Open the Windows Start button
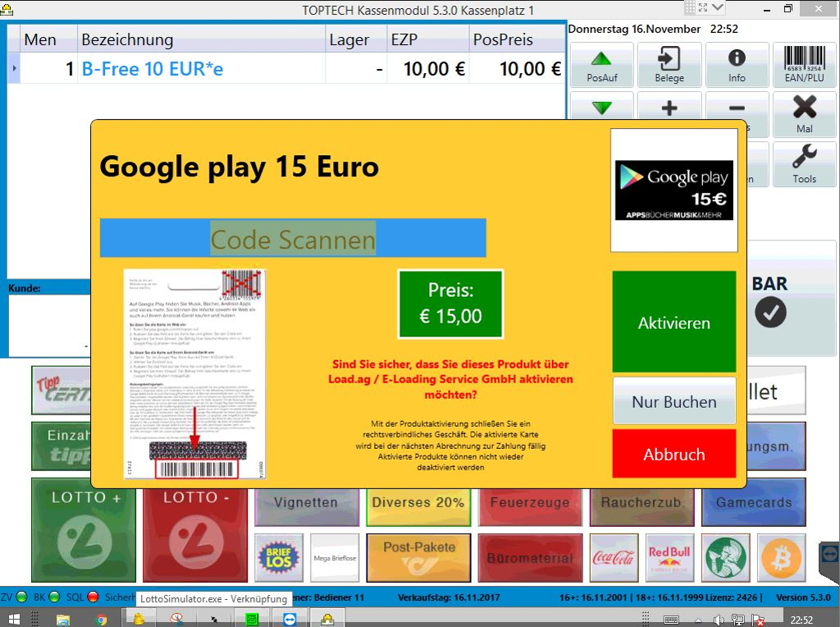This screenshot has height=627, width=840. click(14, 619)
